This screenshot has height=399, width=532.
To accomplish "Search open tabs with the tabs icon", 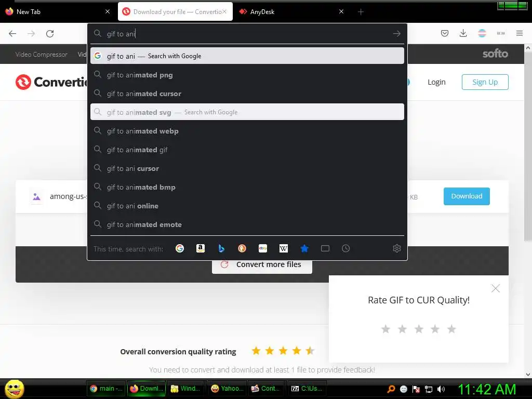I will [325, 248].
